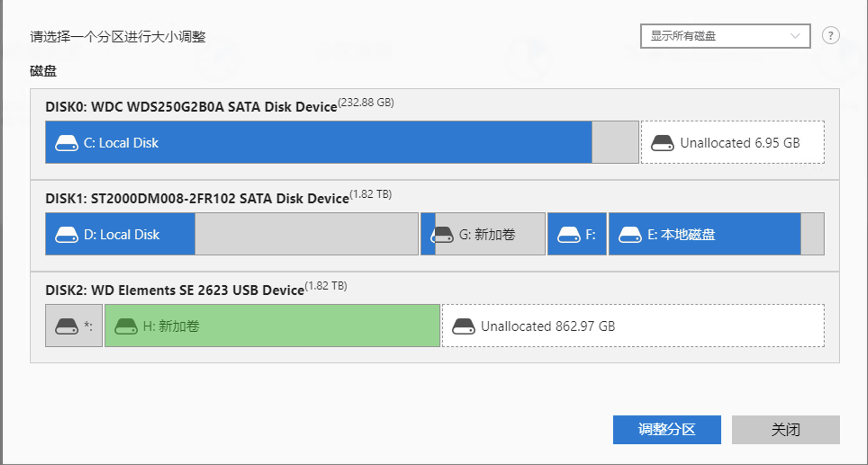Image resolution: width=868 pixels, height=465 pixels.
Task: Select the D: Local Disk partition
Action: point(232,234)
